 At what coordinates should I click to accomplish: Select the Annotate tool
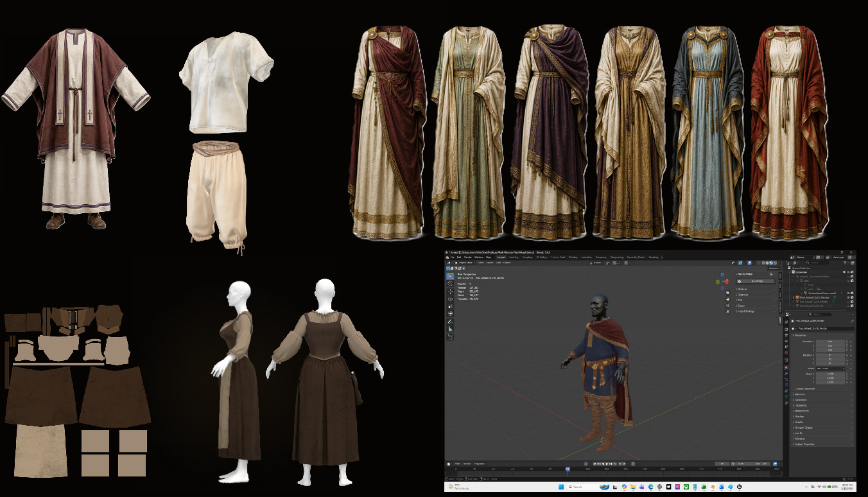pyautogui.click(x=450, y=322)
